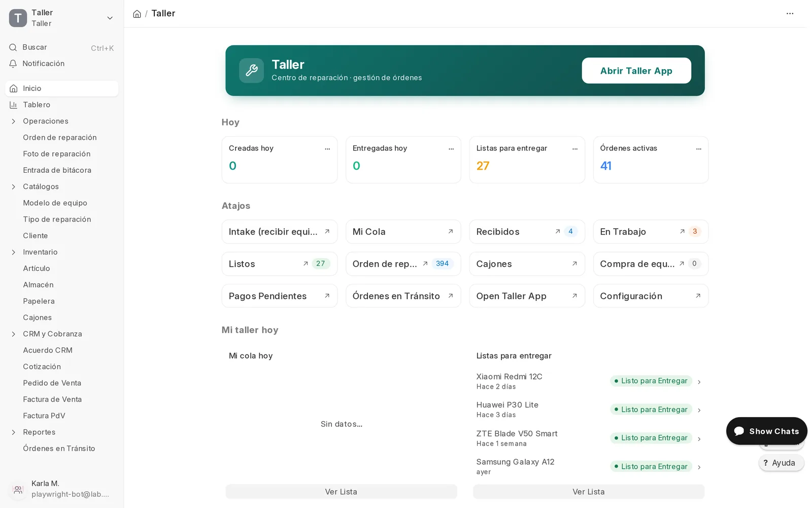Open the Recibidos shortcut
Viewport: 812px width, 508px height.
(527, 232)
